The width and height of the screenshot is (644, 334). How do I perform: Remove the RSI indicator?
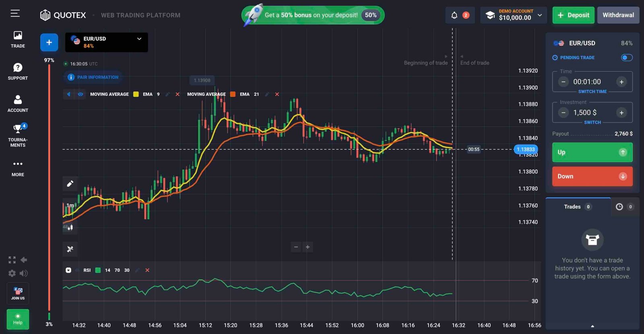tap(147, 270)
